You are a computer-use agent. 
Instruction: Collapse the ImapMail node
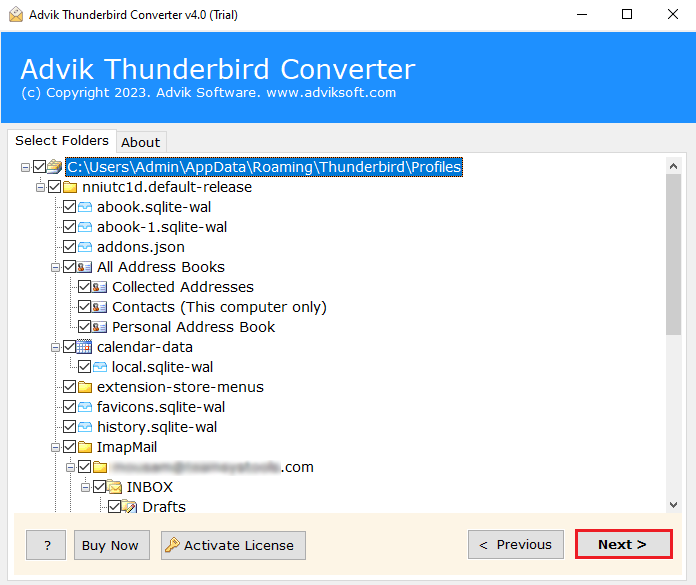(x=55, y=448)
